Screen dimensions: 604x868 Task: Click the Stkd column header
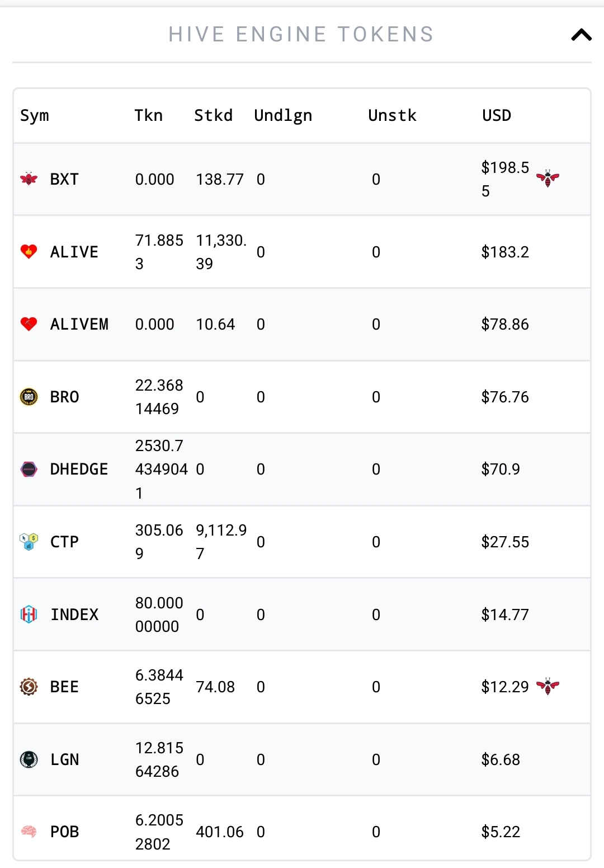[213, 115]
